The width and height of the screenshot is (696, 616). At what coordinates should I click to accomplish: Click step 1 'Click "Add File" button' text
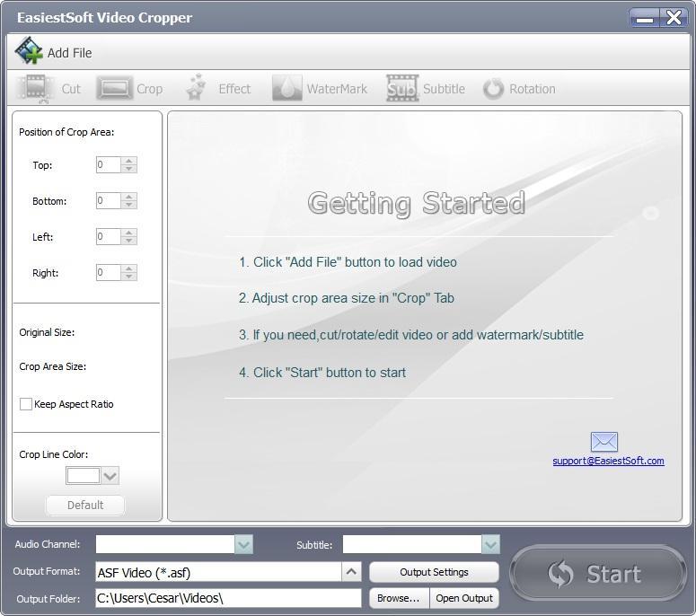click(348, 262)
